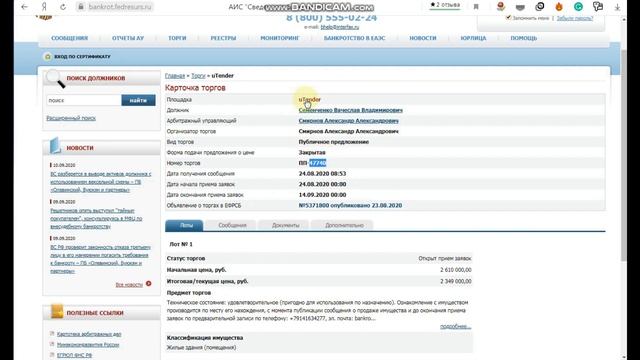
Task: Switch to the 'Дополнительно' tab
Action: [344, 225]
